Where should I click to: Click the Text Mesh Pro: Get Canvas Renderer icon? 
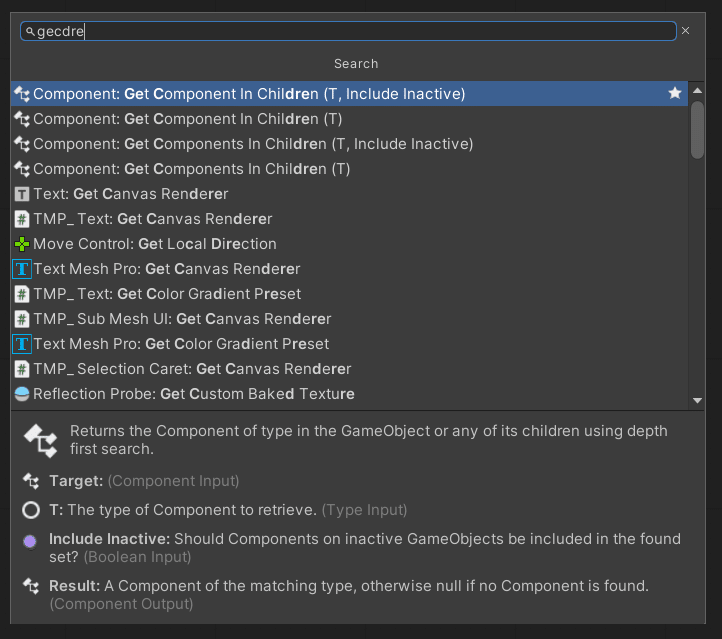[x=22, y=269]
